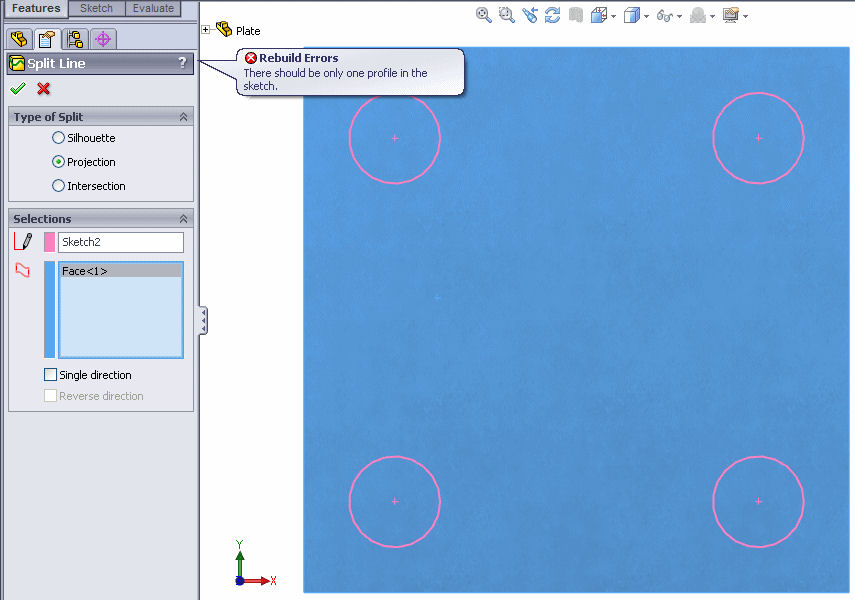Click the blue face selection color bar
This screenshot has width=855, height=600.
coord(50,309)
